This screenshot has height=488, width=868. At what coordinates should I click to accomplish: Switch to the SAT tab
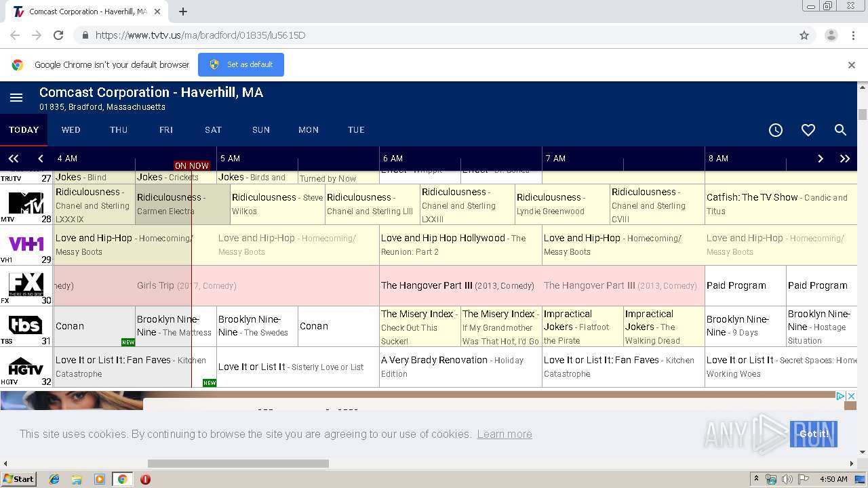(214, 130)
